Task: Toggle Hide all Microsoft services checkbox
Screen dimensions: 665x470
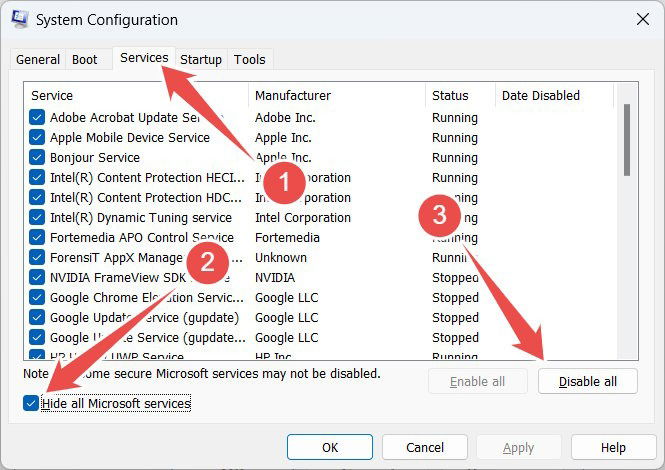Action: coord(31,403)
